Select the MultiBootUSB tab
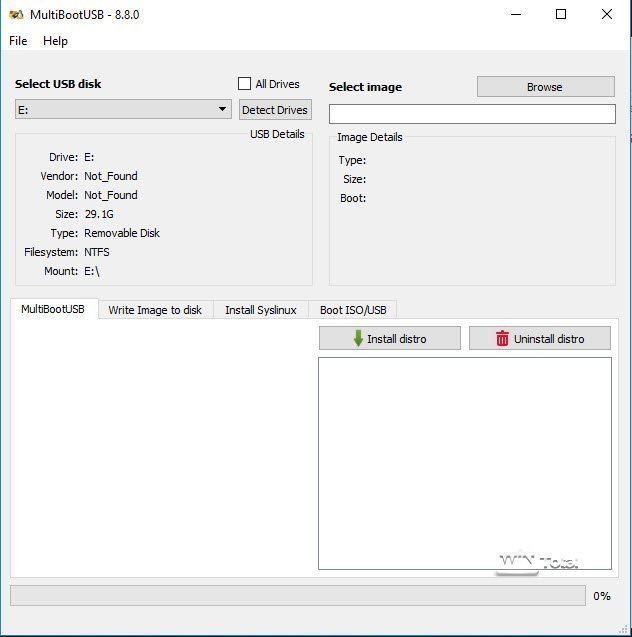 [x=53, y=309]
